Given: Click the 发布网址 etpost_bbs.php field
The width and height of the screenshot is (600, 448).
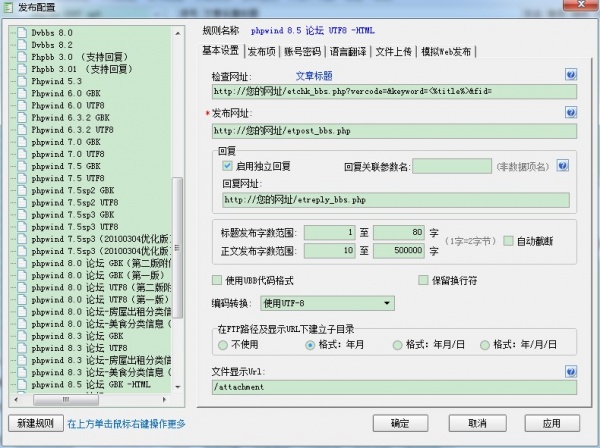Looking at the screenshot, I should pos(394,131).
